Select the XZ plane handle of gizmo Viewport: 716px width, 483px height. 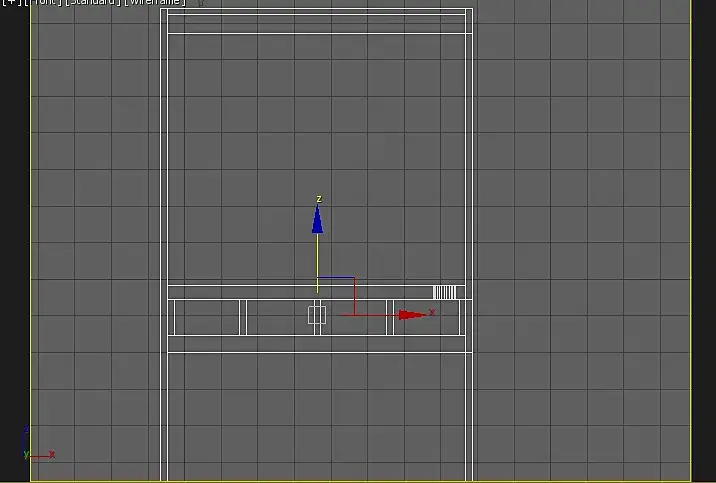(336, 296)
